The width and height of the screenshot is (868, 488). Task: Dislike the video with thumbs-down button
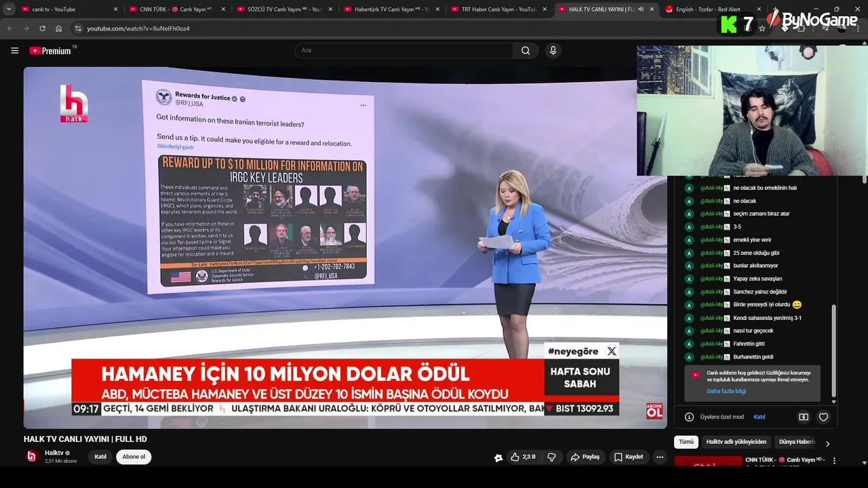tap(551, 457)
